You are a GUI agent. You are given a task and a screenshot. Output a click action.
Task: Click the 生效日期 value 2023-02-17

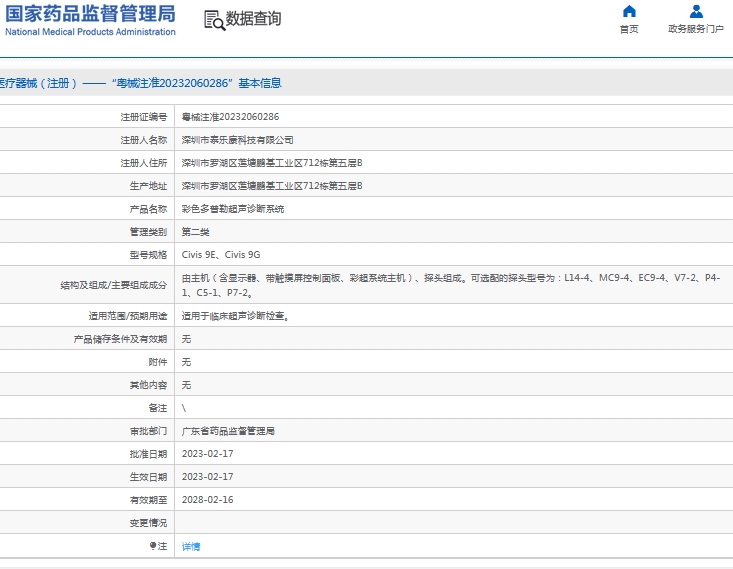(x=208, y=476)
